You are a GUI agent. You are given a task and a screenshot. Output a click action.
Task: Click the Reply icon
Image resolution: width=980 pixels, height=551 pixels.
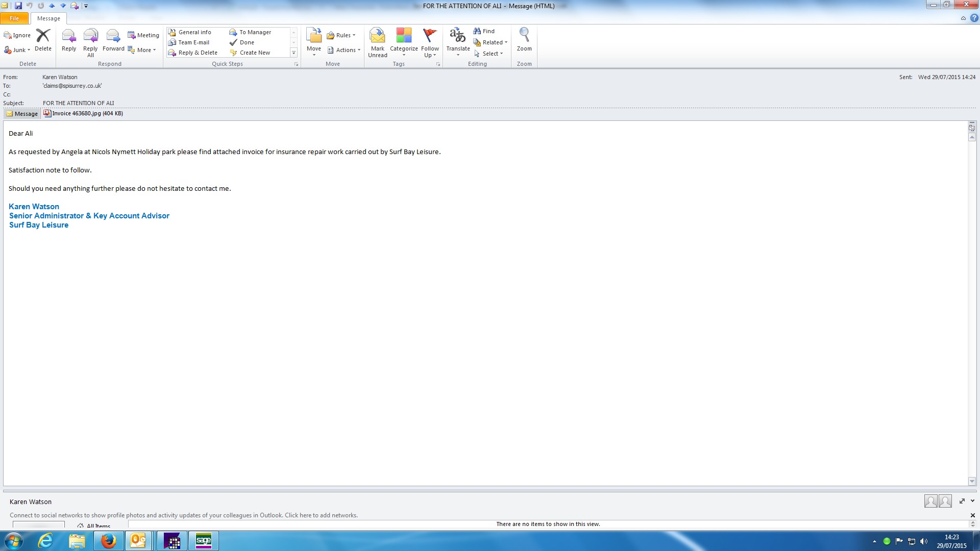(69, 36)
